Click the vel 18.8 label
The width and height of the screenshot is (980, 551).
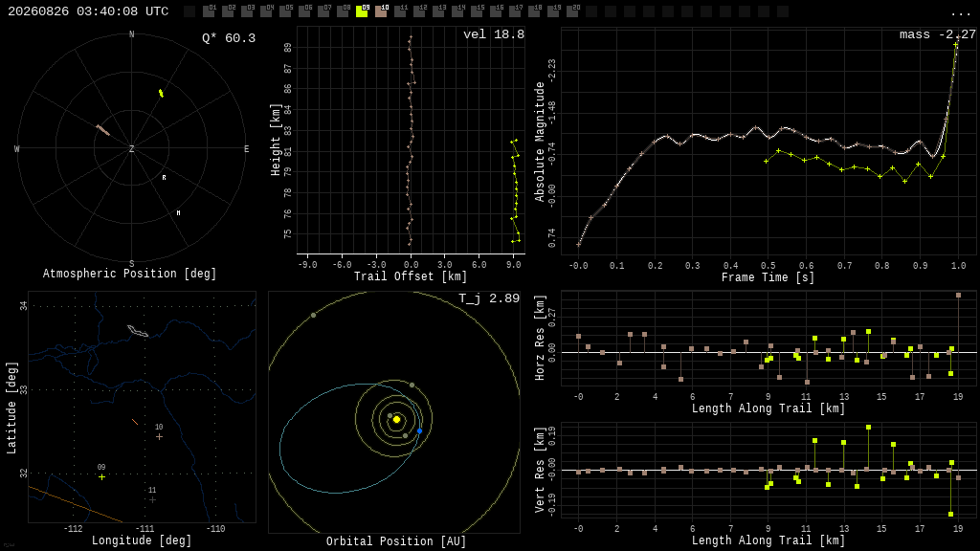point(494,34)
